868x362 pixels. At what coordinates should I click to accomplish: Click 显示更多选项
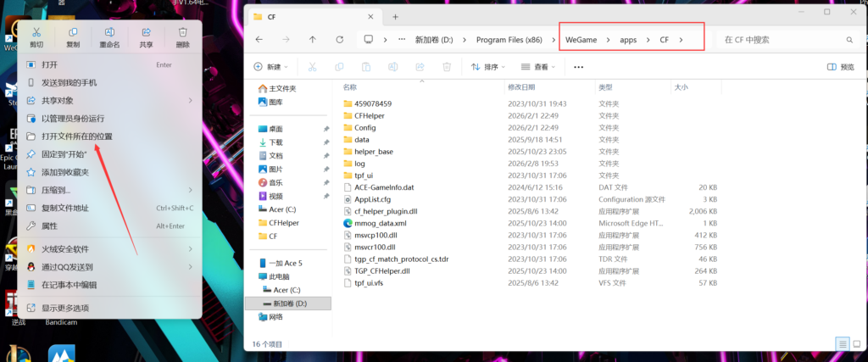pyautogui.click(x=109, y=308)
